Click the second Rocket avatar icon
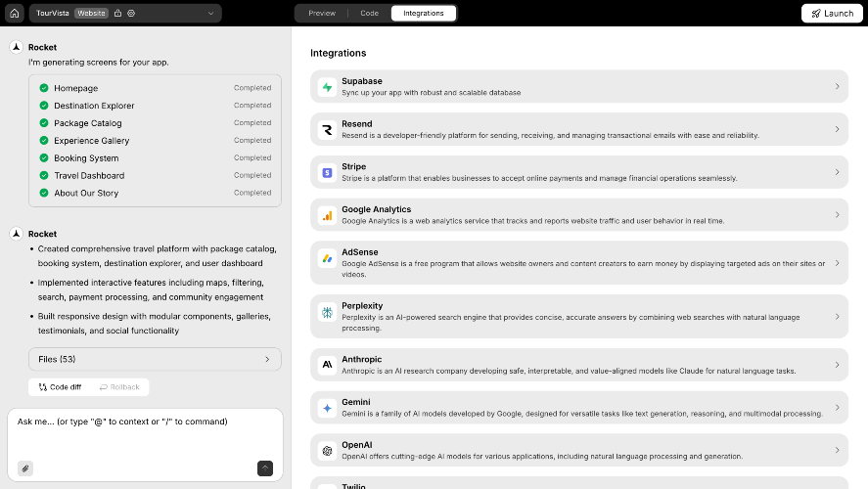The width and height of the screenshot is (868, 489). 16,234
